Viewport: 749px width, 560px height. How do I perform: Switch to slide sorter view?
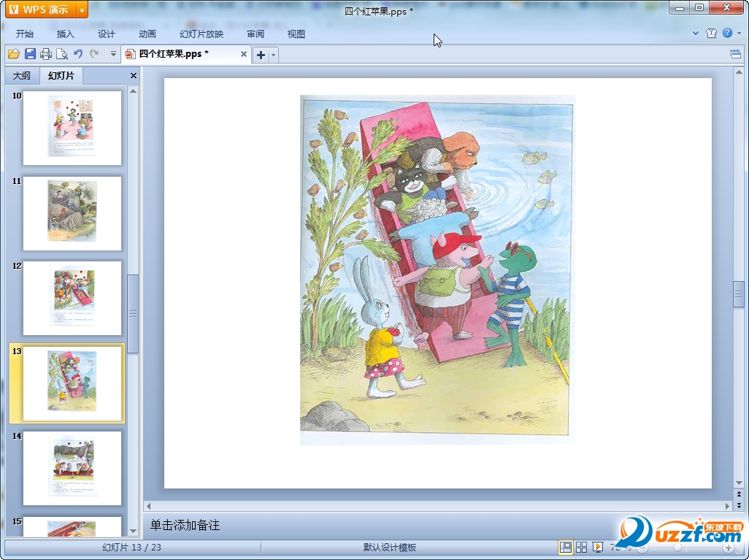(581, 547)
